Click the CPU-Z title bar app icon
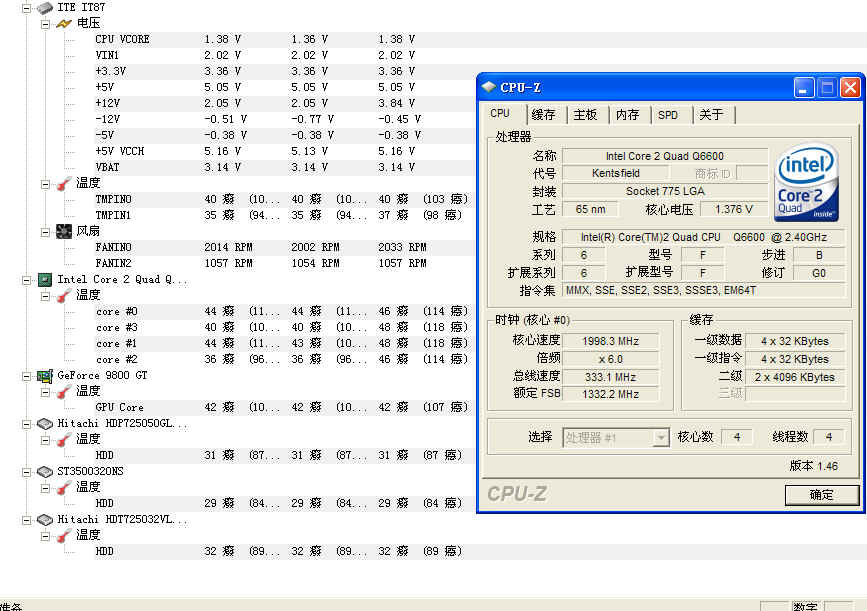This screenshot has height=611, width=867. point(489,87)
